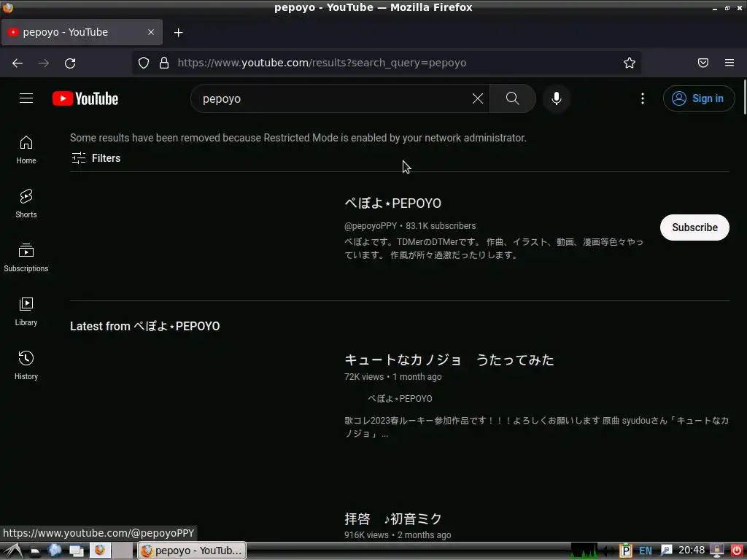Click the Restricted Mode notice text
Viewport: 747px width, 560px height.
(x=298, y=138)
